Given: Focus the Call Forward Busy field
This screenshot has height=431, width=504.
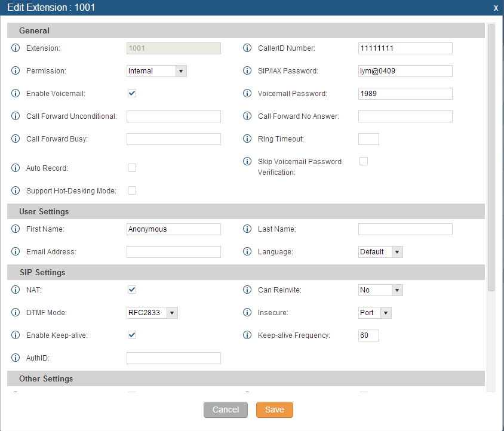Looking at the screenshot, I should 174,139.
